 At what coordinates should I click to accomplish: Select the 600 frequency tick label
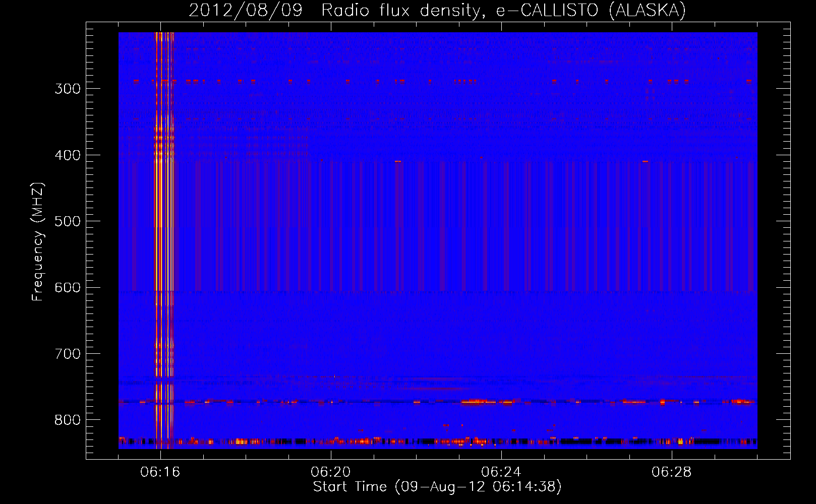coord(68,288)
